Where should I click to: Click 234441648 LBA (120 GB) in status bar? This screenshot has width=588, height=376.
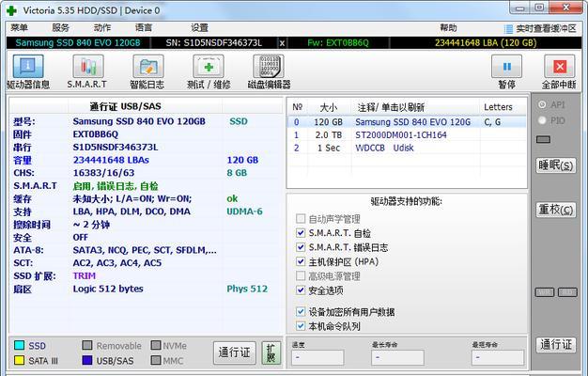(x=486, y=43)
